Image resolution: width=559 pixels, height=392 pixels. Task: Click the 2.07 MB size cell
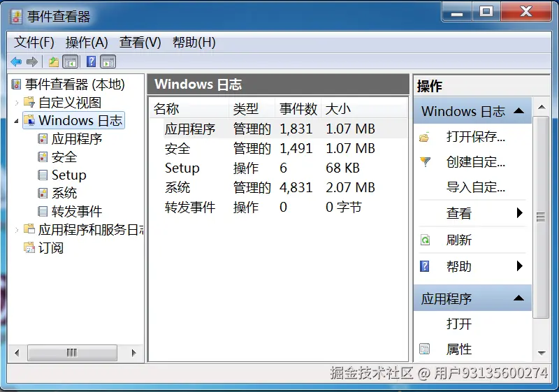pyautogui.click(x=351, y=187)
